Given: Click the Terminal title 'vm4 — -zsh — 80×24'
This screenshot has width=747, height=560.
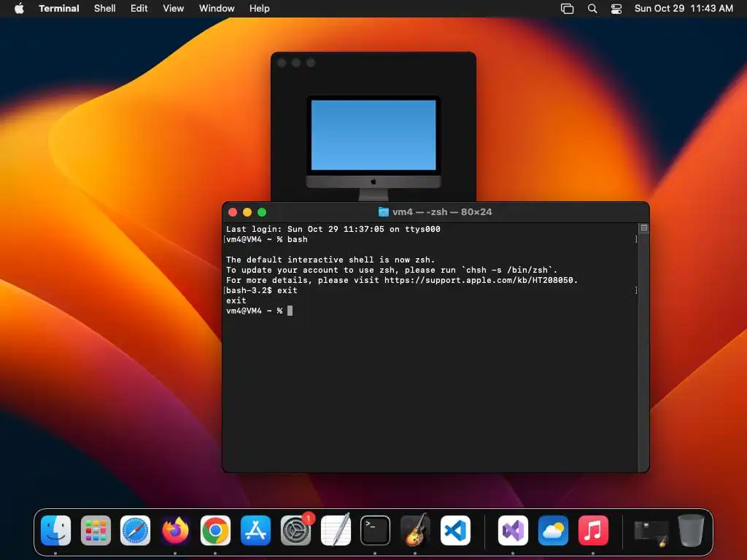Looking at the screenshot, I should (442, 212).
